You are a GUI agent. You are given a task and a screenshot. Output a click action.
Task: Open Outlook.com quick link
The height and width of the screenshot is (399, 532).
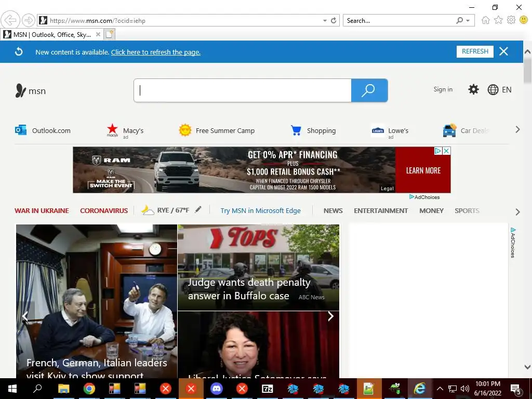coord(43,130)
